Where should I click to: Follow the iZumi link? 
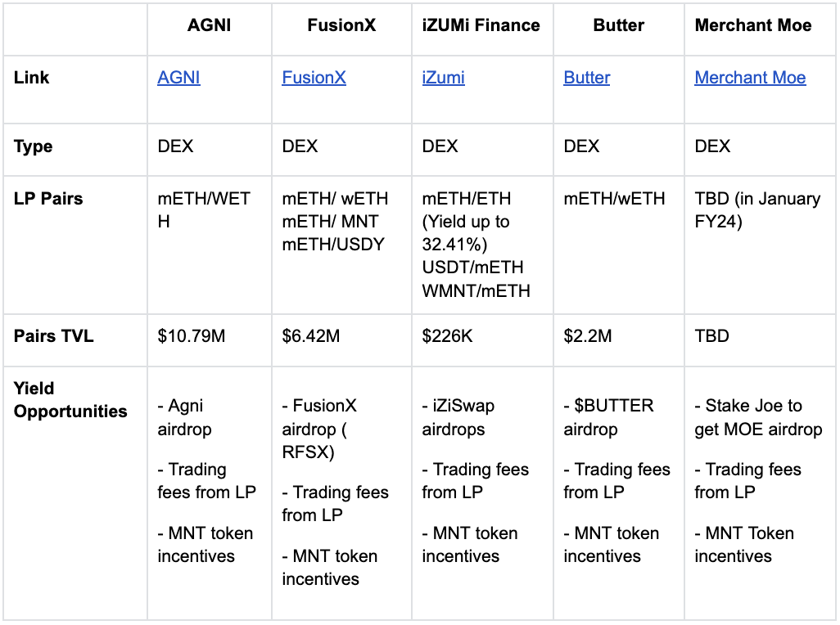[443, 78]
